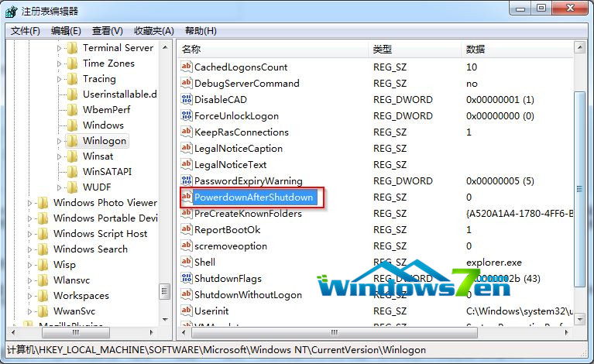
Task: Expand the Terminal Server key
Action: coord(59,48)
